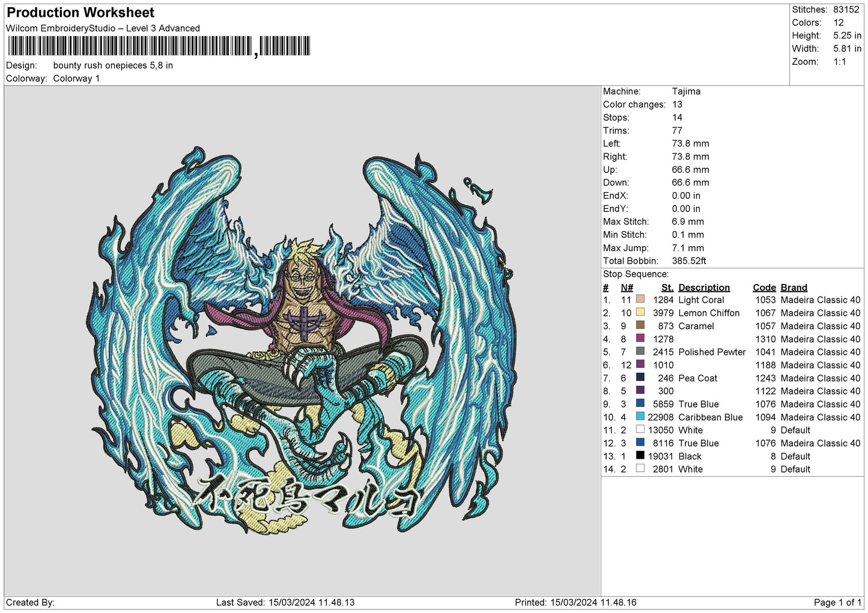Click the 'Production Worksheet' title
This screenshot has height=613, width=868.
(x=80, y=13)
